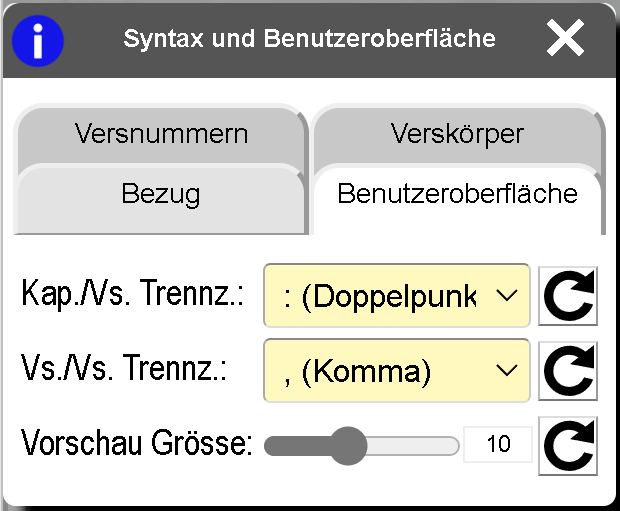Image resolution: width=620 pixels, height=511 pixels.
Task: Reset the Kap./Vs. Trennz. separator setting
Action: pyautogui.click(x=567, y=296)
